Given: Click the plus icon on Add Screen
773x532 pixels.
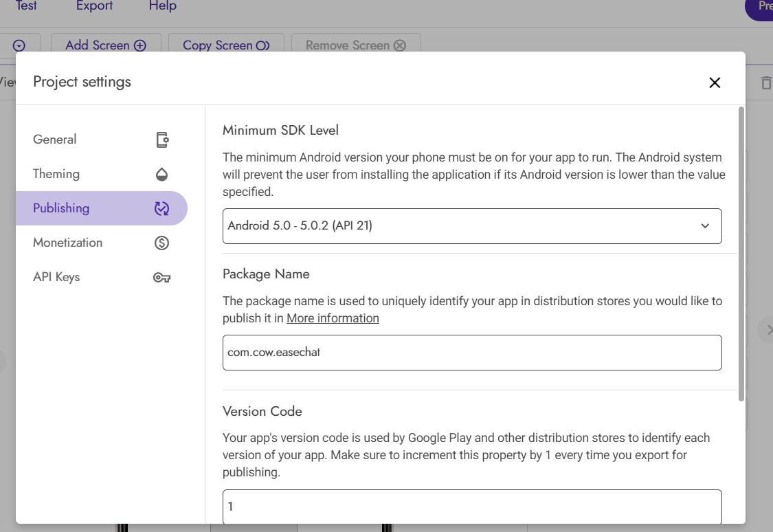Looking at the screenshot, I should click(140, 45).
